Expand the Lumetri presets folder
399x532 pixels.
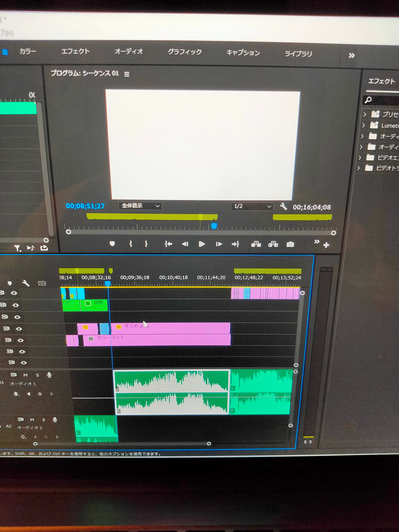coord(364,125)
